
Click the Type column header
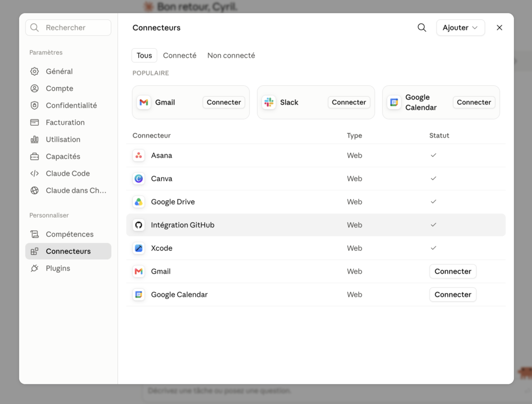[x=354, y=136]
